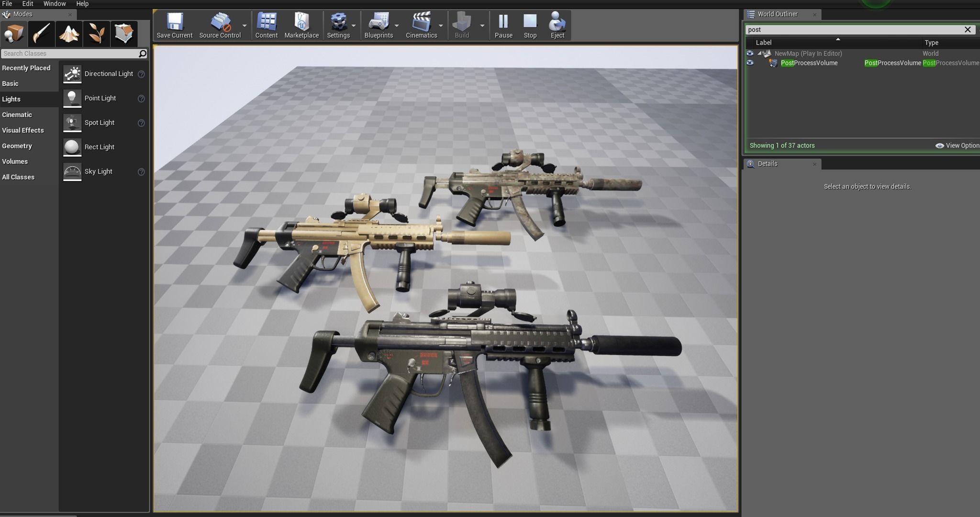
Task: Toggle visibility of NewMap world
Action: point(750,54)
